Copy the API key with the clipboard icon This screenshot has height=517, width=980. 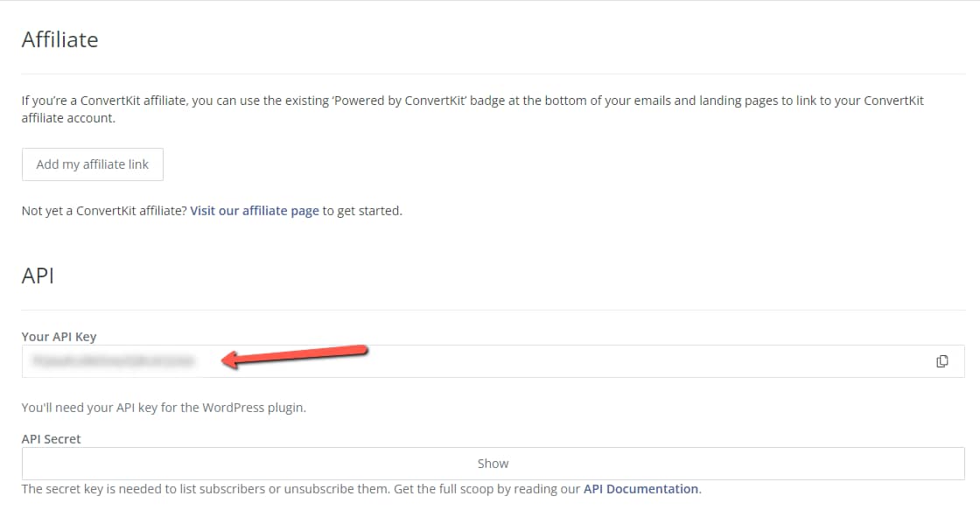pos(941,361)
